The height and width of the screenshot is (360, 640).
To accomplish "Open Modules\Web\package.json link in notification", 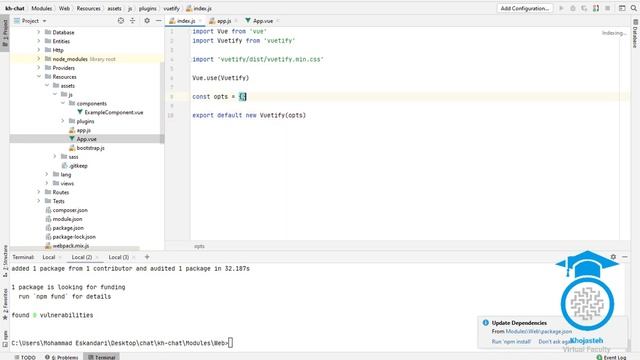I will pyautogui.click(x=539, y=331).
